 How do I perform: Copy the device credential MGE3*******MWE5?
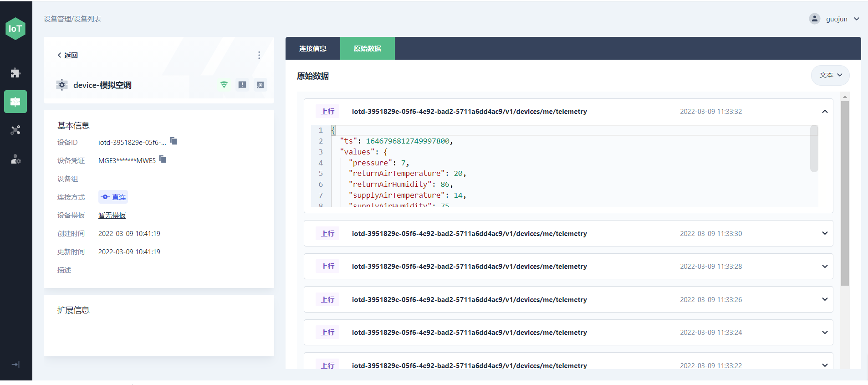pyautogui.click(x=163, y=159)
